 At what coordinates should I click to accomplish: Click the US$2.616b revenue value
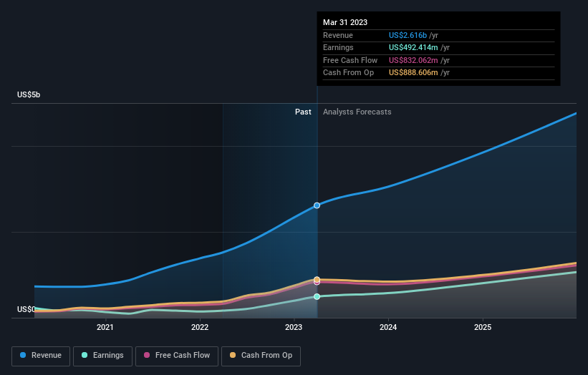pos(408,35)
